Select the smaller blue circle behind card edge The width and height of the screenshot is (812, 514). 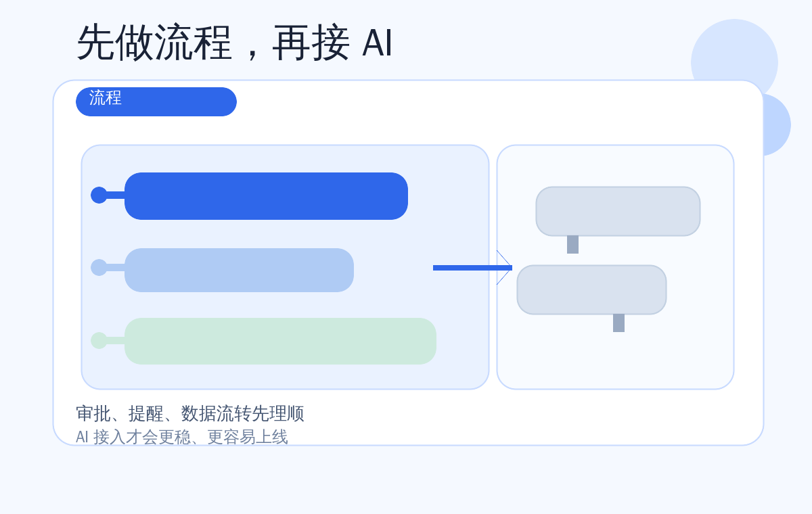pyautogui.click(x=778, y=125)
